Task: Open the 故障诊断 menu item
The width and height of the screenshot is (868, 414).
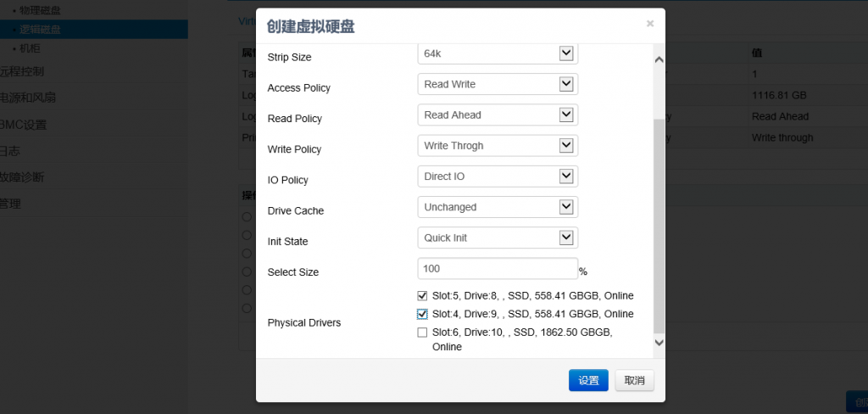Action: point(23,177)
